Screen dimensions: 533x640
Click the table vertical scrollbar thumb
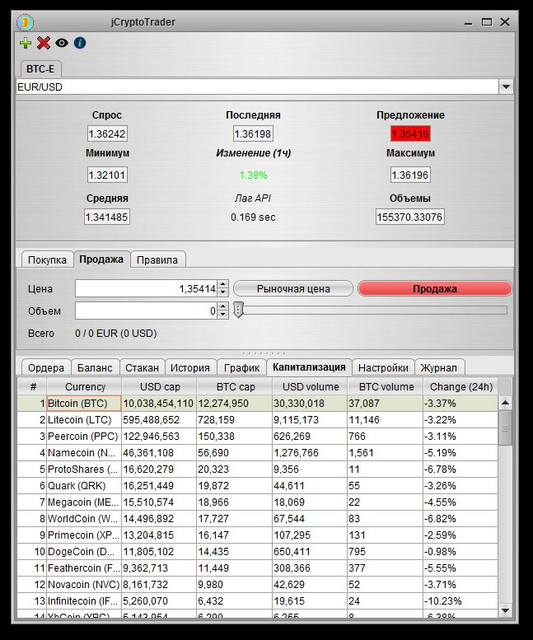click(505, 428)
